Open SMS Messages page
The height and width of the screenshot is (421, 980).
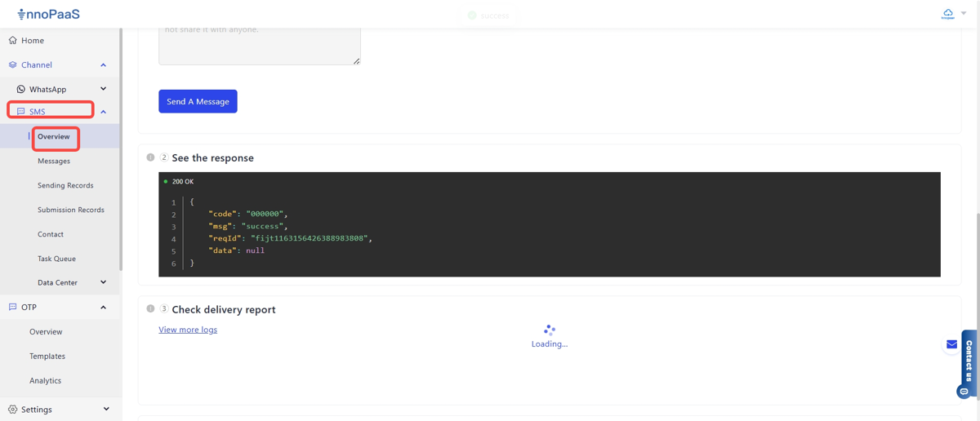point(54,162)
